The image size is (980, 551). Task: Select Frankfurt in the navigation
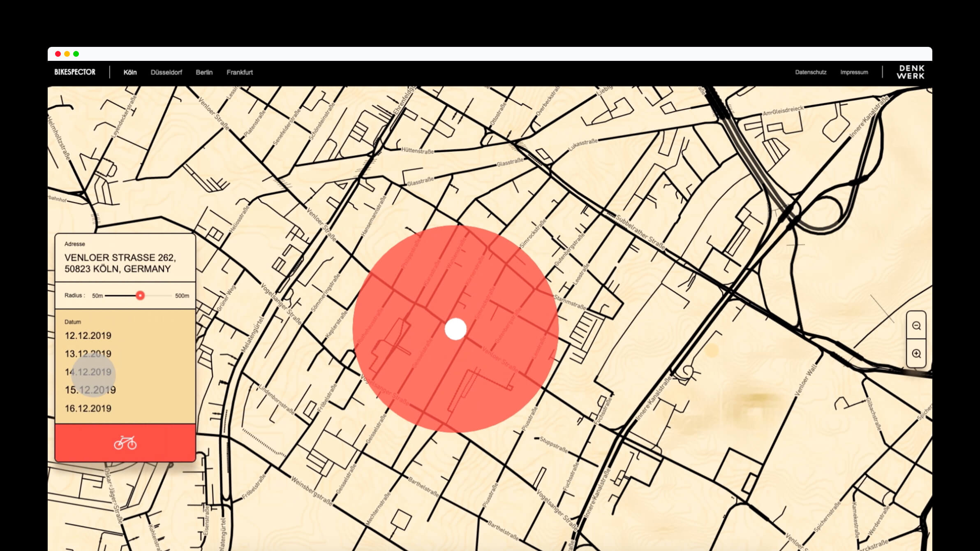tap(240, 72)
